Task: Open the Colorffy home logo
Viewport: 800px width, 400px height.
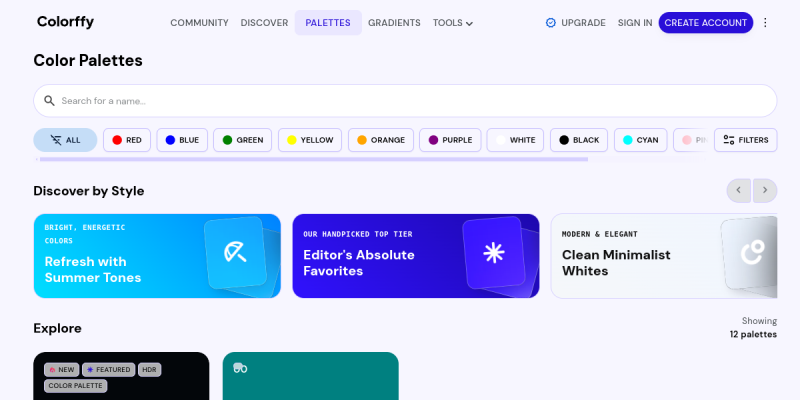Action: click(x=65, y=22)
